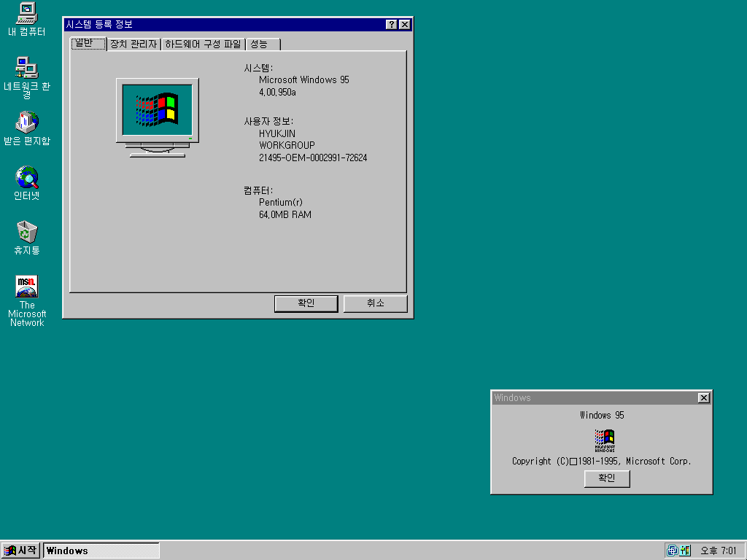Click the Pentium(r) text
The height and width of the screenshot is (560, 747).
click(x=281, y=203)
